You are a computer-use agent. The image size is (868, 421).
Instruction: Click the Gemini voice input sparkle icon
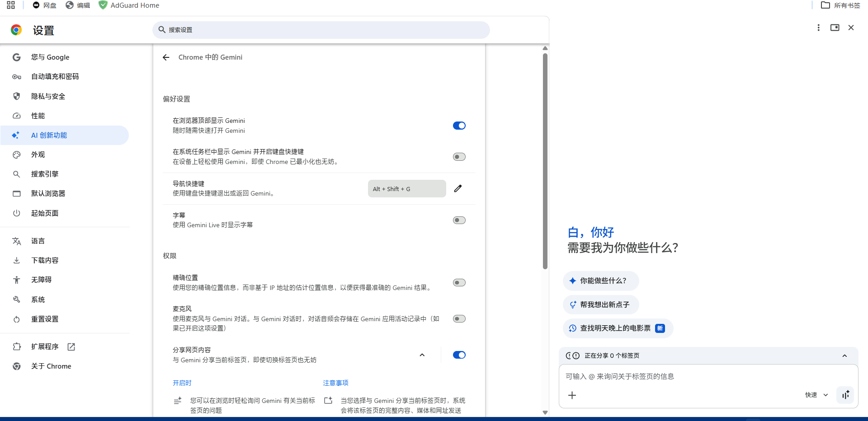(x=845, y=395)
